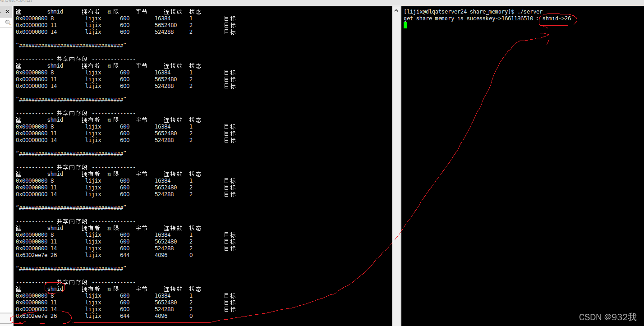Click '16384' in the topmost table
The height and width of the screenshot is (326, 644).
[162, 18]
